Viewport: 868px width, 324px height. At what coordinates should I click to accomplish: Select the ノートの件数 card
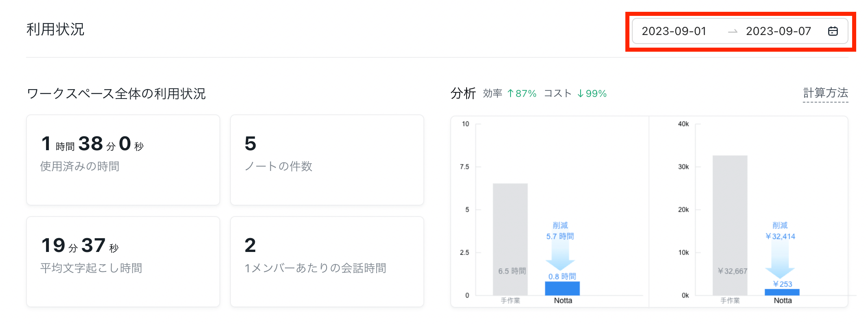click(327, 160)
